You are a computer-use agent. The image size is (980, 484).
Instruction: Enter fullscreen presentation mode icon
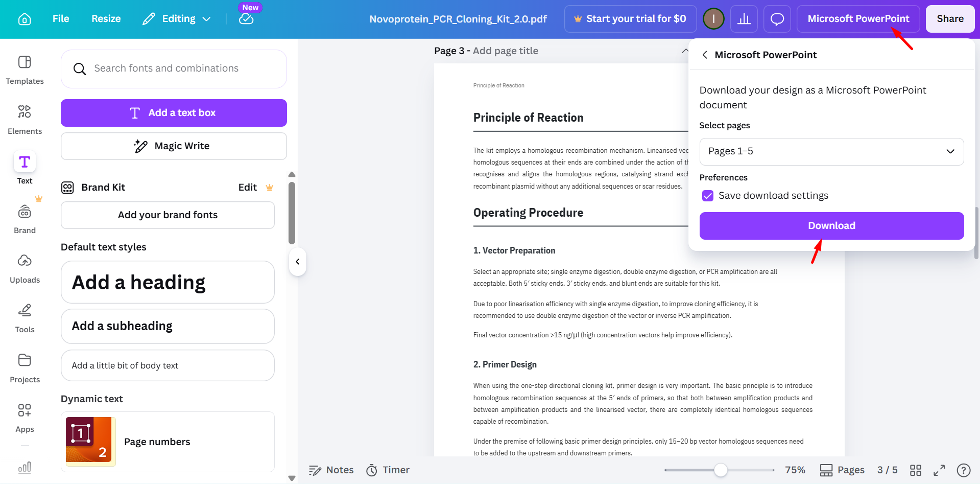coord(939,470)
